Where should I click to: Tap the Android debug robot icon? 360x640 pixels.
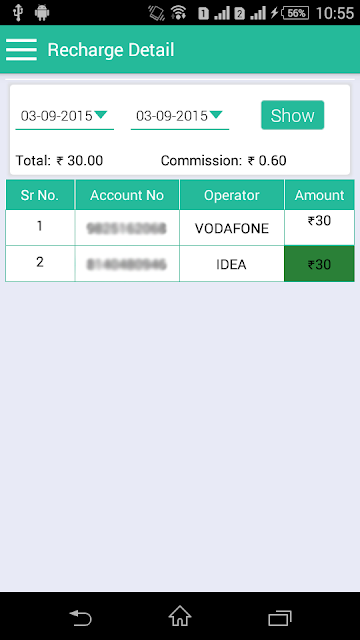coord(42,13)
